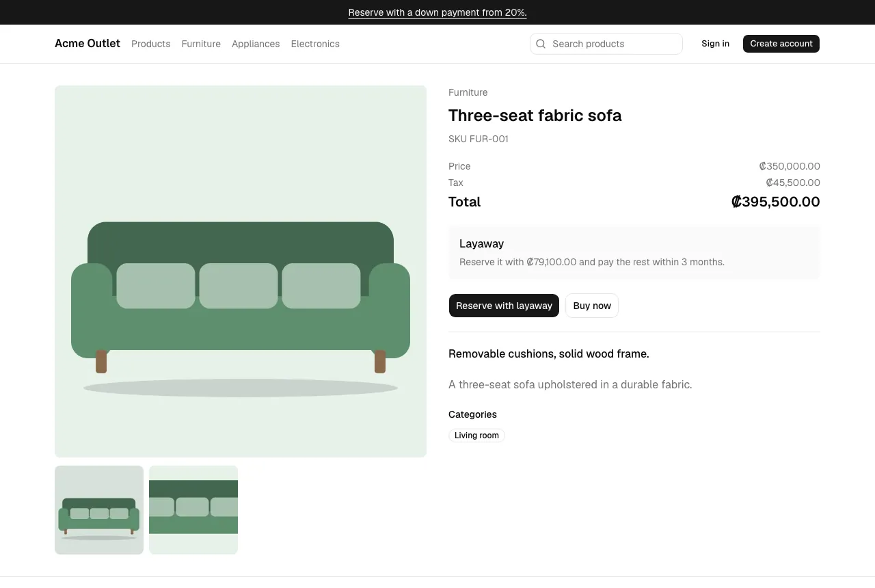Click the total amount ₡395,500.00

pyautogui.click(x=775, y=202)
